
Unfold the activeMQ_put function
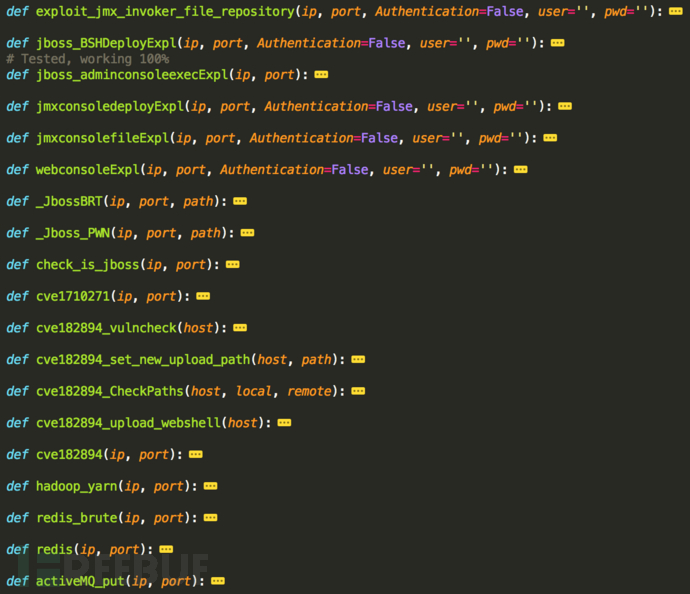(x=218, y=581)
